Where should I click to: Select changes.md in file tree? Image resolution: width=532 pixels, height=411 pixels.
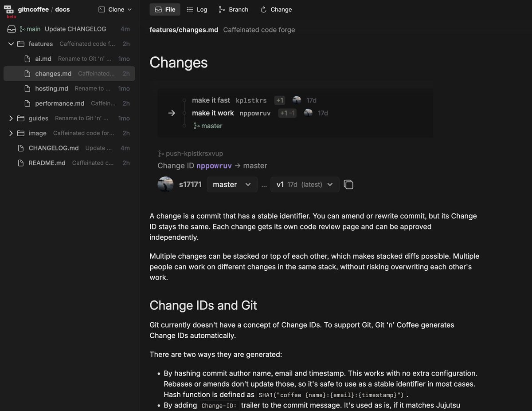point(69,74)
